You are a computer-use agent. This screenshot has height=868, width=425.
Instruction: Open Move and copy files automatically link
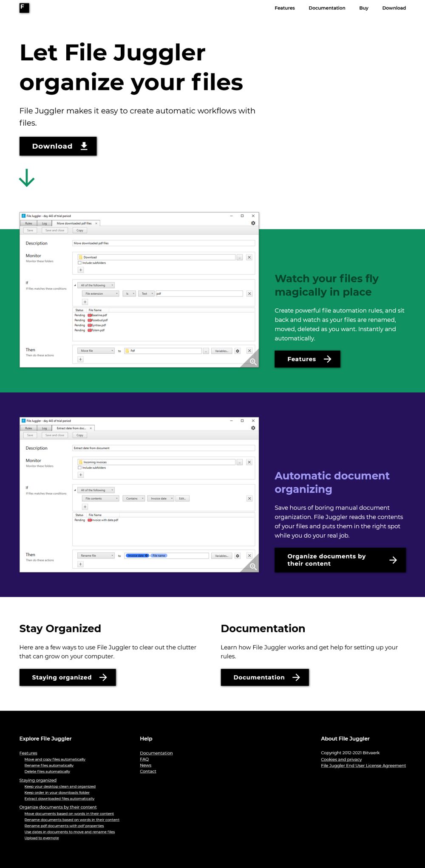click(55, 759)
